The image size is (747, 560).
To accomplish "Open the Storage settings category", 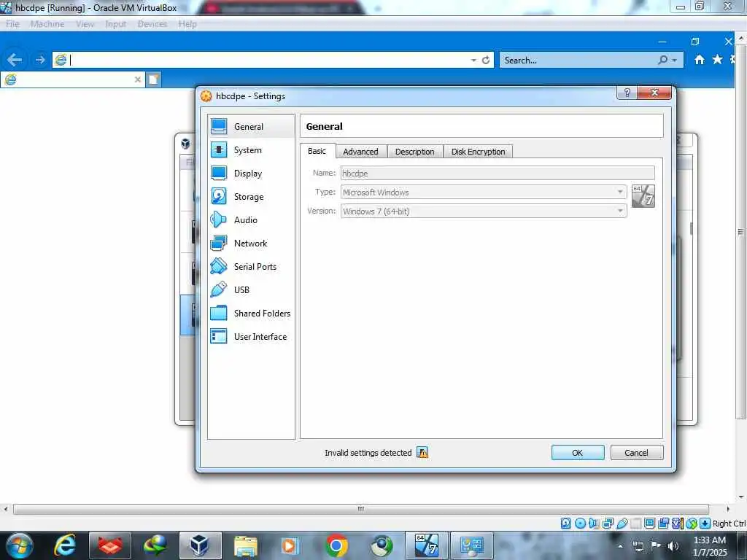I will point(251,197).
